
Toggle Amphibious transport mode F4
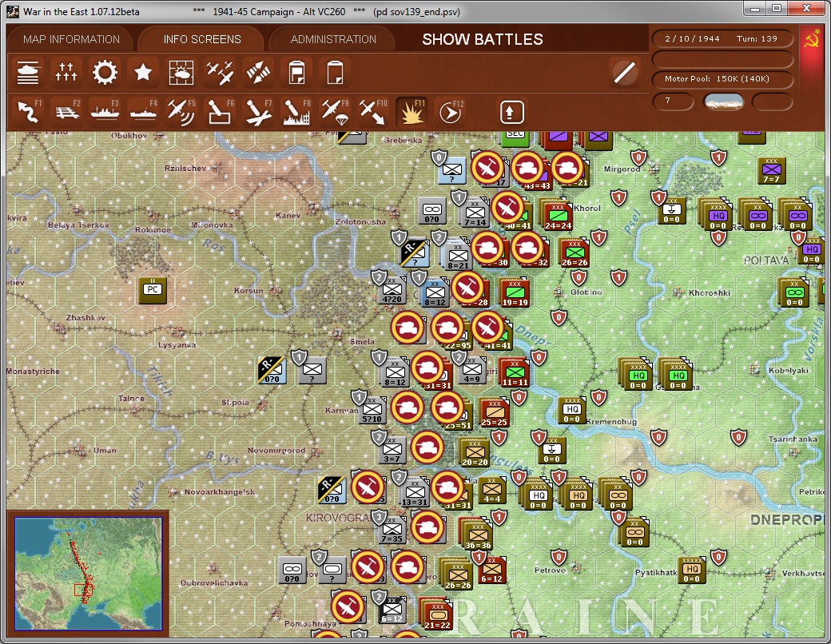[x=142, y=112]
